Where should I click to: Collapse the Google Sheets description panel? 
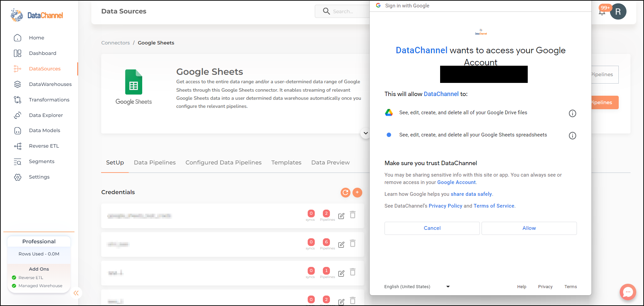click(366, 133)
